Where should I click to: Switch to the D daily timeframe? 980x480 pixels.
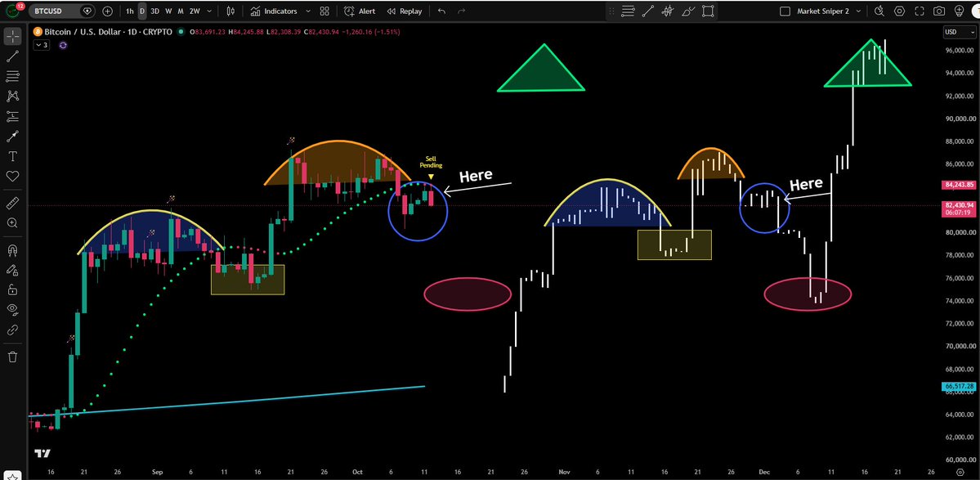pos(142,11)
